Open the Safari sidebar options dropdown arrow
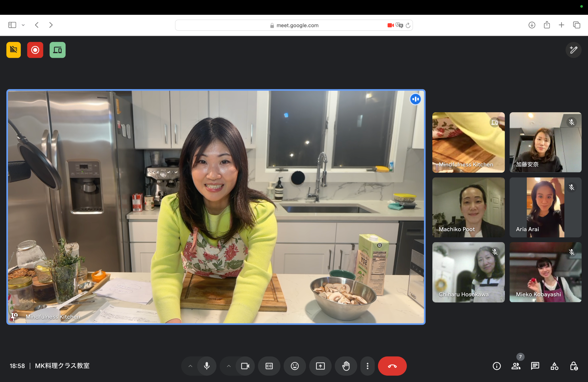This screenshot has width=588, height=382. click(x=23, y=25)
